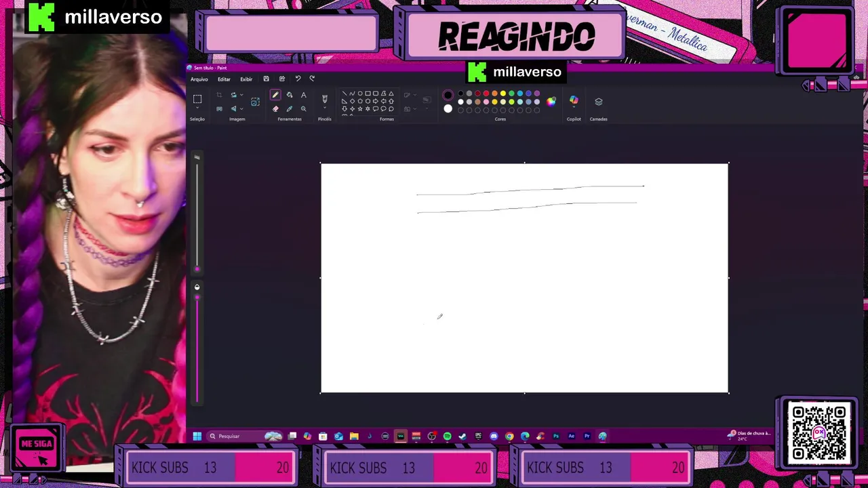Click the Undo arrow
Image resolution: width=868 pixels, height=488 pixels.
point(298,79)
